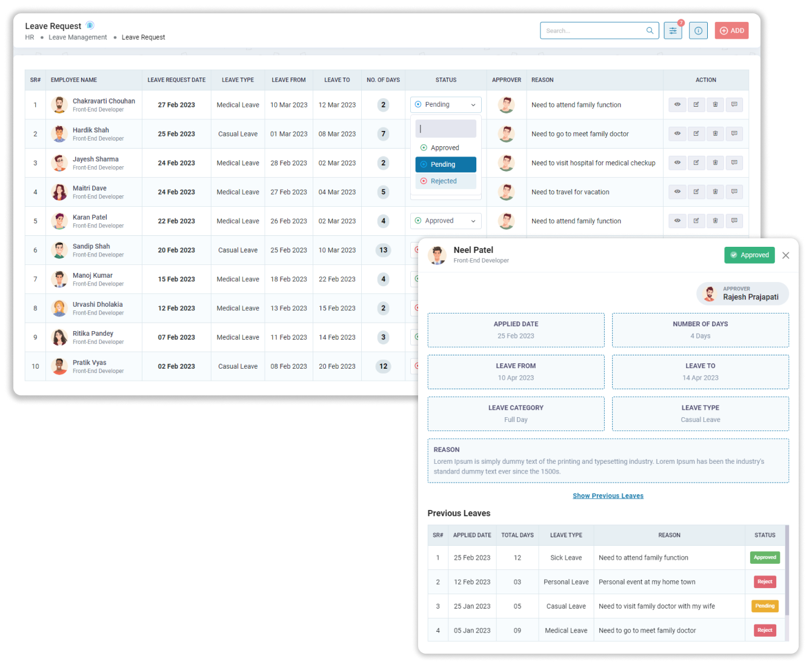The image size is (812, 667).
Task: Show details with Hardik Shah's eye icon
Action: [677, 134]
